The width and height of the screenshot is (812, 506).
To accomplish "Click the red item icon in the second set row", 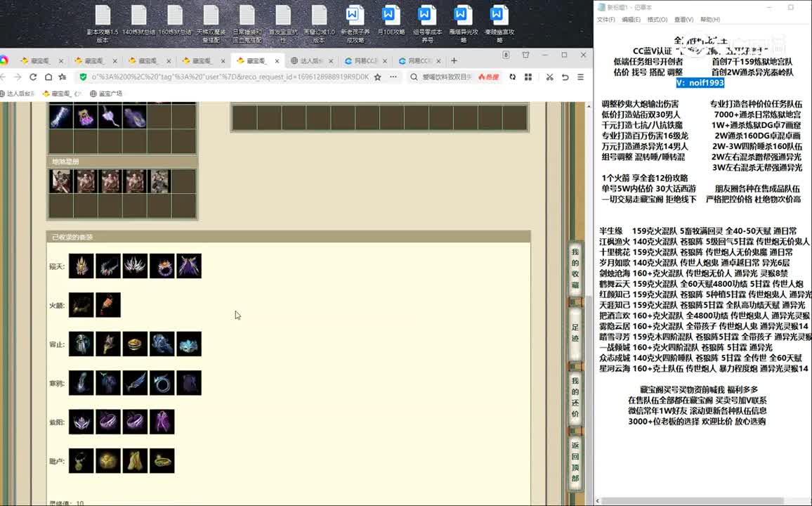I will point(108,305).
